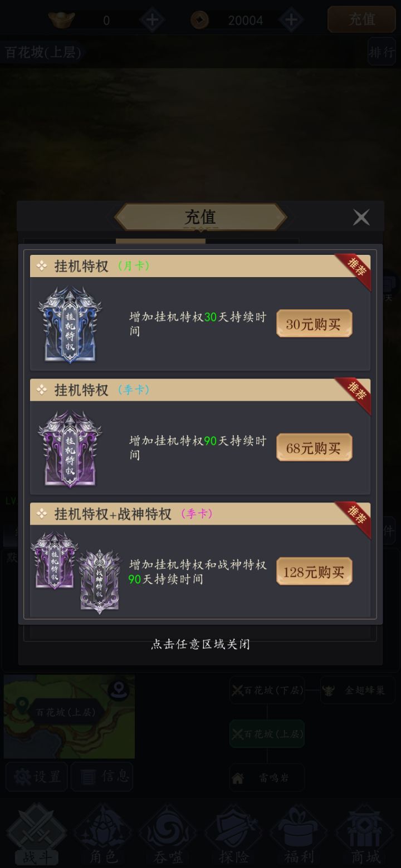Open the 探险 adventure tab
Viewport: 401px width, 868px height.
(233, 834)
